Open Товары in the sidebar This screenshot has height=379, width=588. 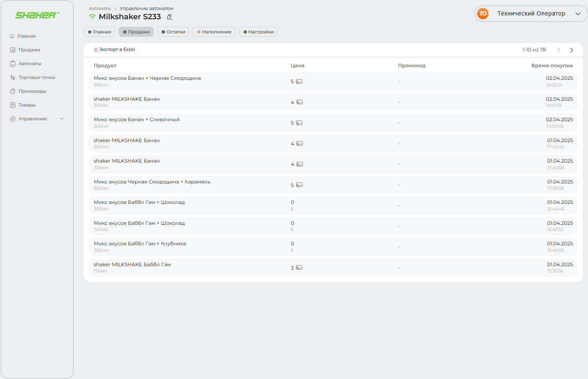pyautogui.click(x=27, y=105)
